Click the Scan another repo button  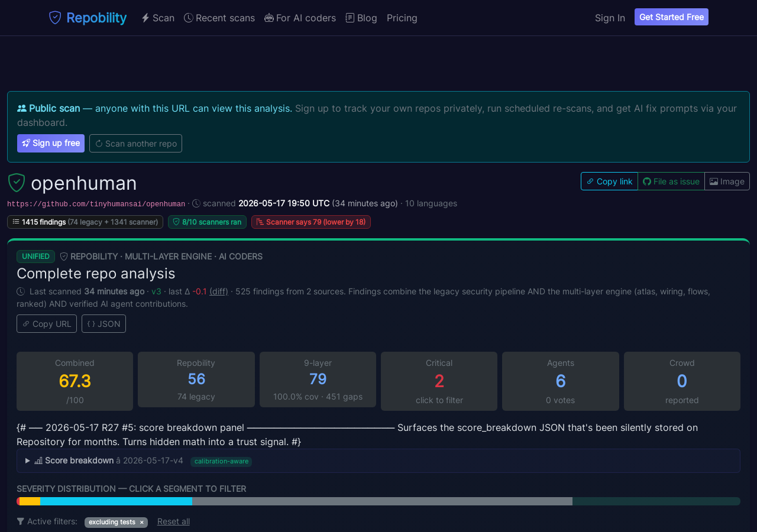click(x=135, y=143)
